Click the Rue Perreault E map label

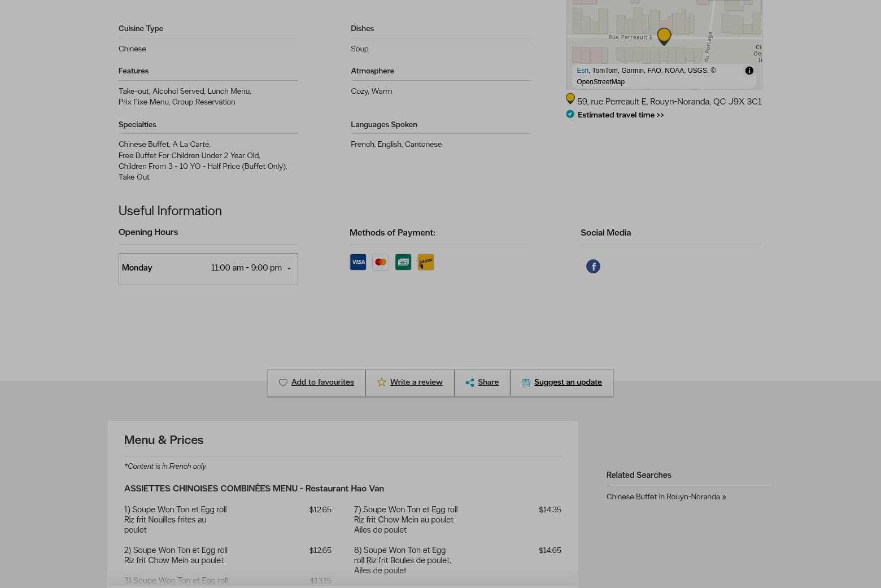point(630,37)
